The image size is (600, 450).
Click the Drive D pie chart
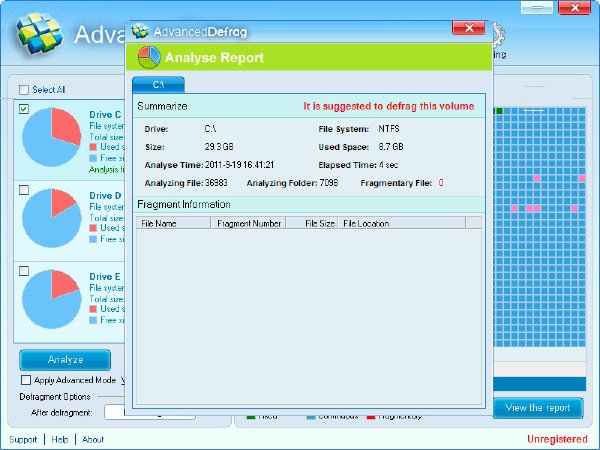coord(52,218)
